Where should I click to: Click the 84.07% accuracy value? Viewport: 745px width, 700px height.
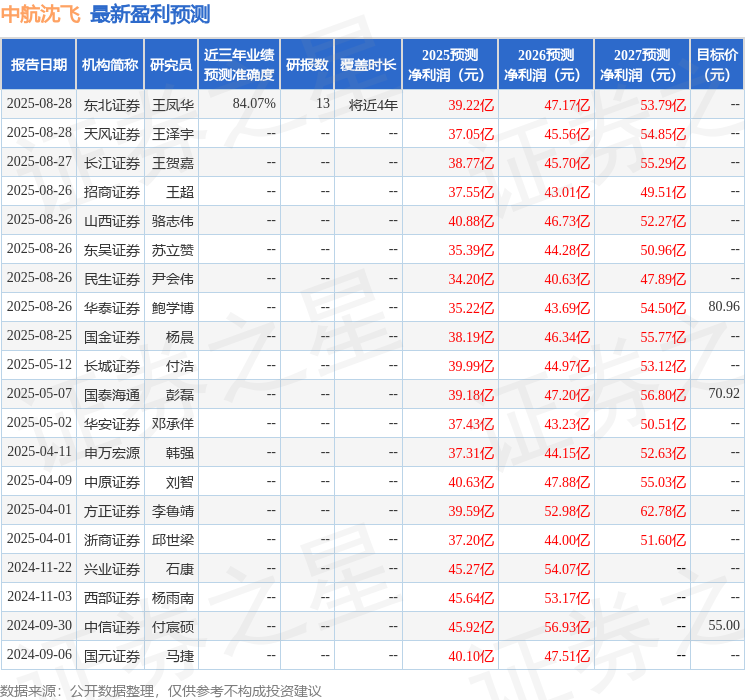tap(254, 104)
